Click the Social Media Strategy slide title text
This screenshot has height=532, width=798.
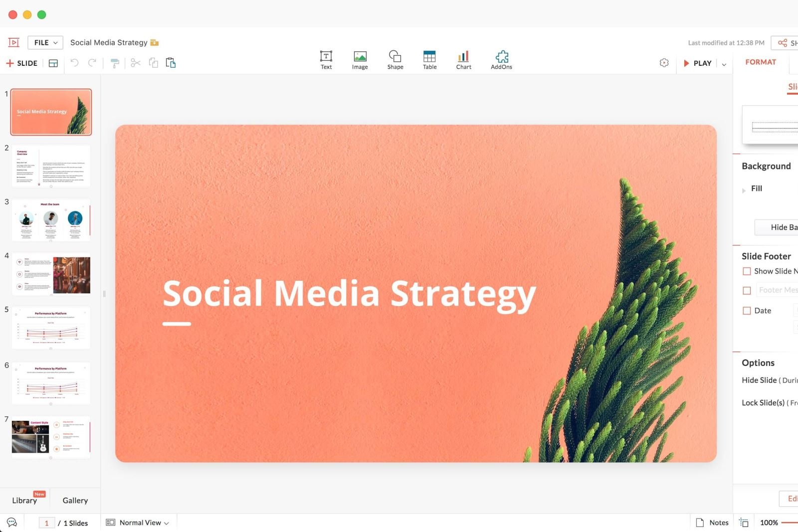pyautogui.click(x=349, y=294)
